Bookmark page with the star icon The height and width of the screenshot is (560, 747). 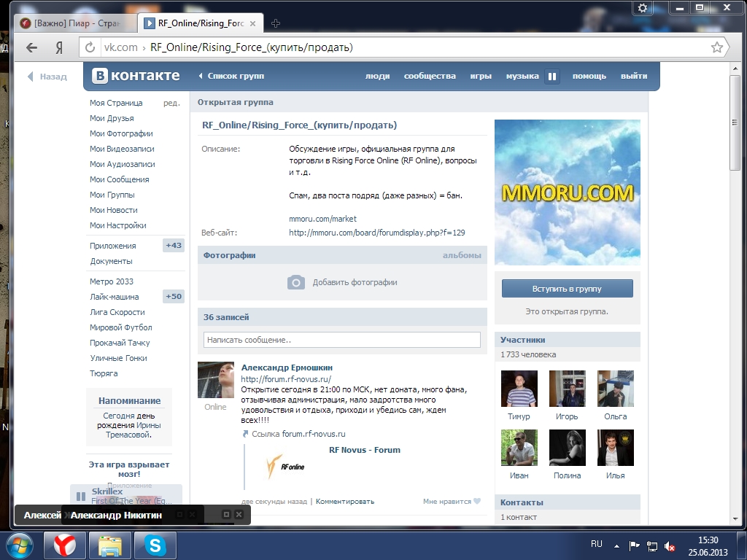coord(716,47)
